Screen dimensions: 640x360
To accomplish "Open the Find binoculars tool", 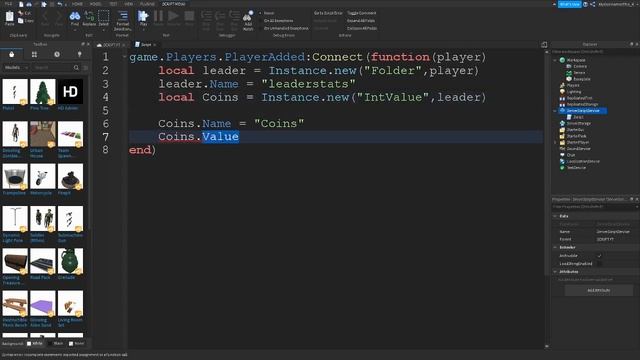I will pos(75,16).
